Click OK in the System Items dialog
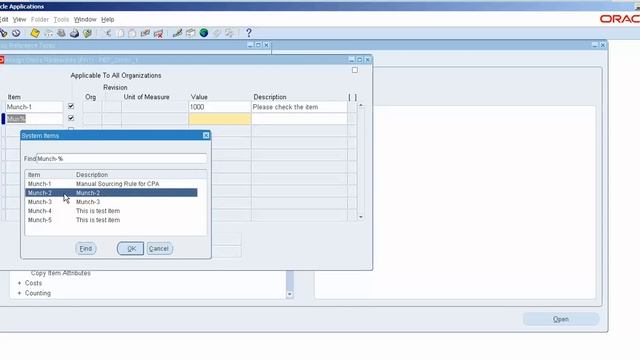The height and width of the screenshot is (360, 640). click(x=131, y=249)
